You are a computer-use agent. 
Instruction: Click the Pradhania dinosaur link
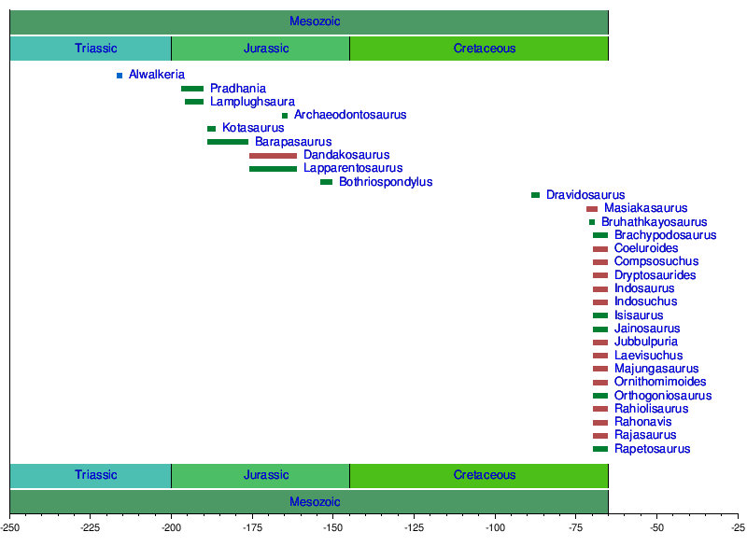[238, 88]
